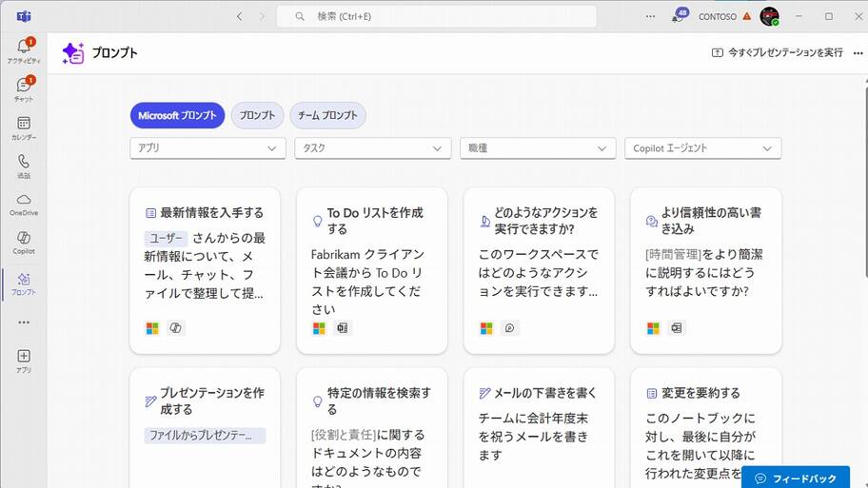Expand the Copilot エージェント filter dropdown
Viewport: 868px width, 488px height.
point(702,148)
